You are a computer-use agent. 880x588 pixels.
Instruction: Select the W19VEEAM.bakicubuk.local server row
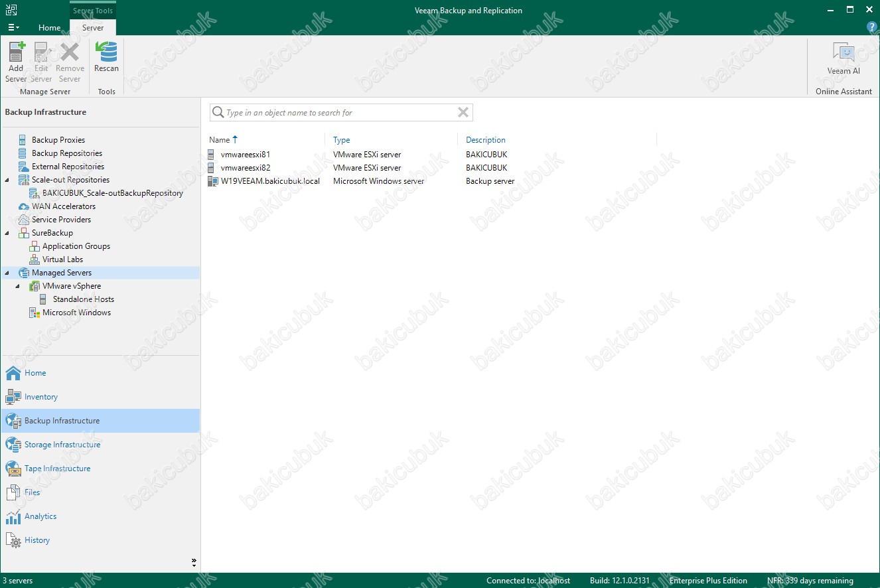click(x=431, y=181)
